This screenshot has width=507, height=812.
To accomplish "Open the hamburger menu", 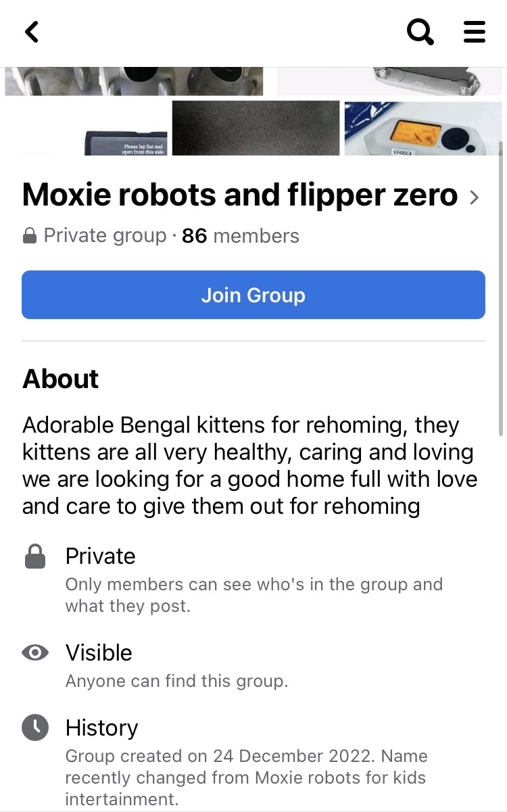I will point(475,32).
